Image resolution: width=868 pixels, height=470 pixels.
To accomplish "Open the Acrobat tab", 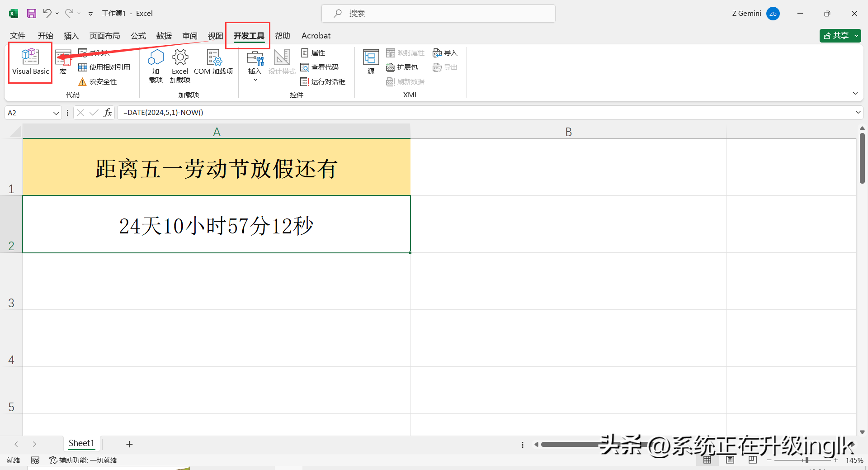I will point(316,36).
